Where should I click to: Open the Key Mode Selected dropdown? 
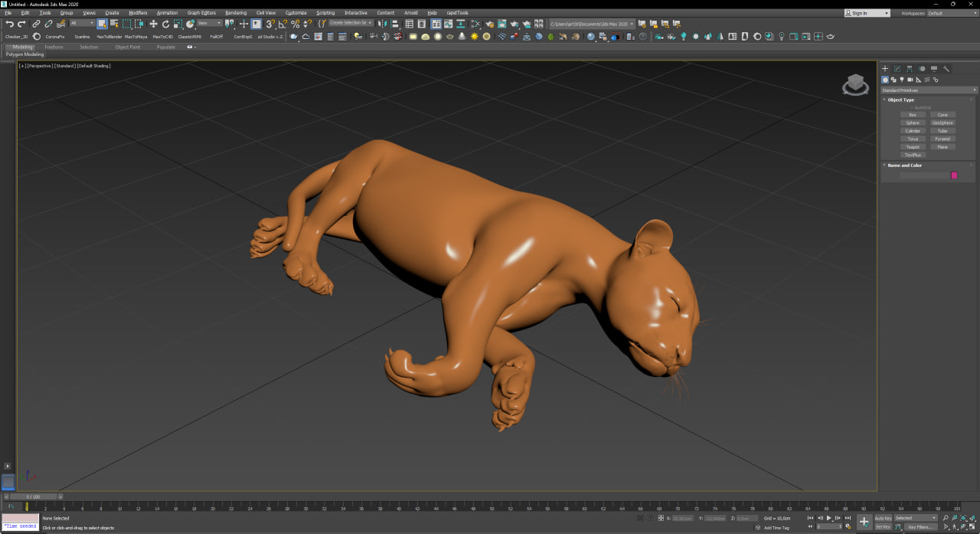[916, 518]
